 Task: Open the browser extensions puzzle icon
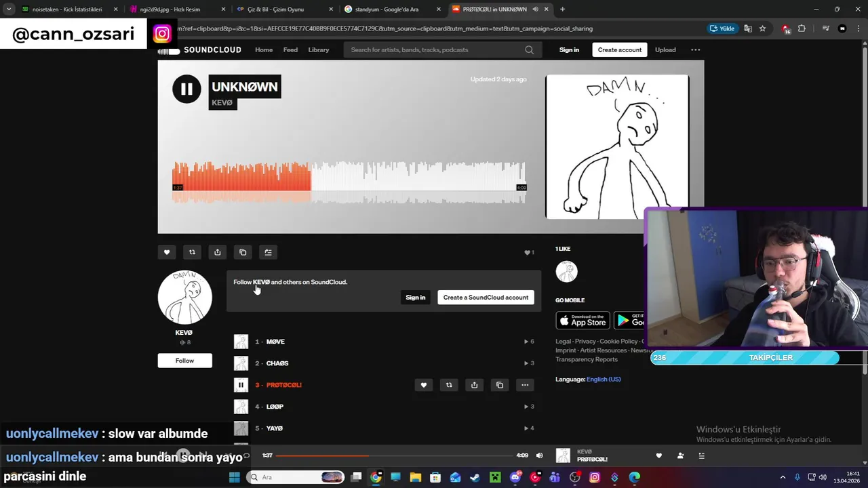[x=802, y=28]
